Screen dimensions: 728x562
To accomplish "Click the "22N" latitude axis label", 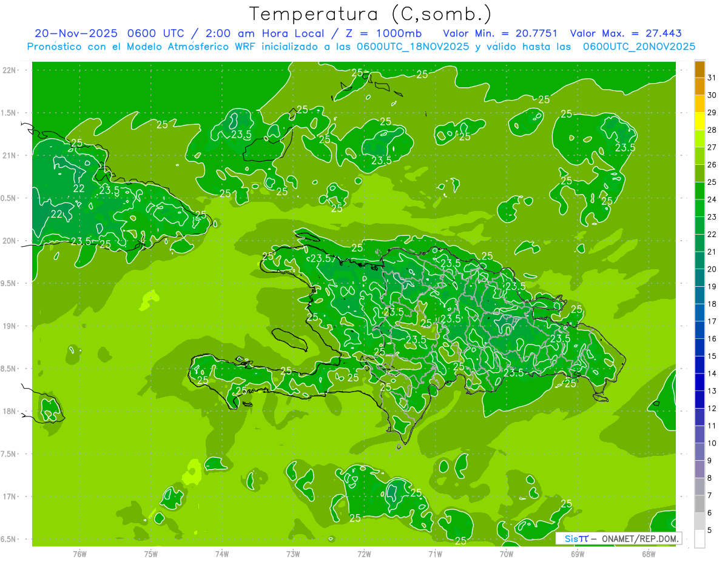I will pos(10,70).
